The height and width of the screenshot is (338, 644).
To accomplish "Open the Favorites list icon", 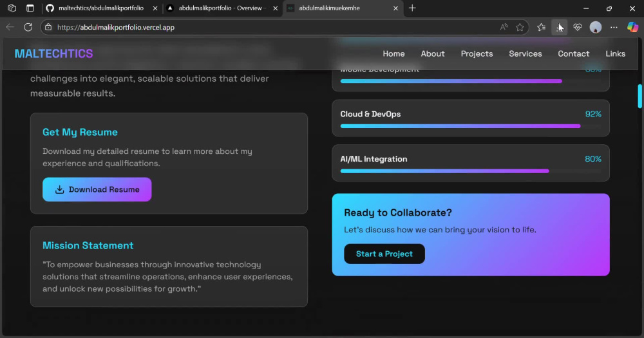I will 542,27.
